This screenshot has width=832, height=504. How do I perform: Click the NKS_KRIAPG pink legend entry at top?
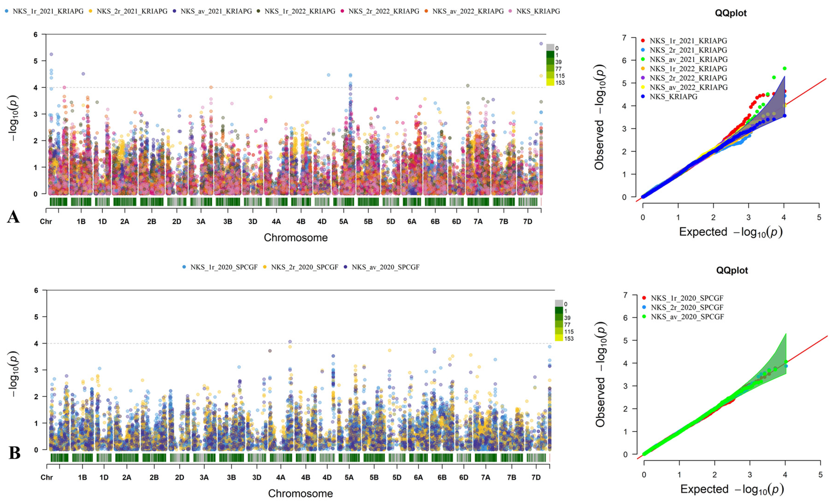pyautogui.click(x=538, y=11)
